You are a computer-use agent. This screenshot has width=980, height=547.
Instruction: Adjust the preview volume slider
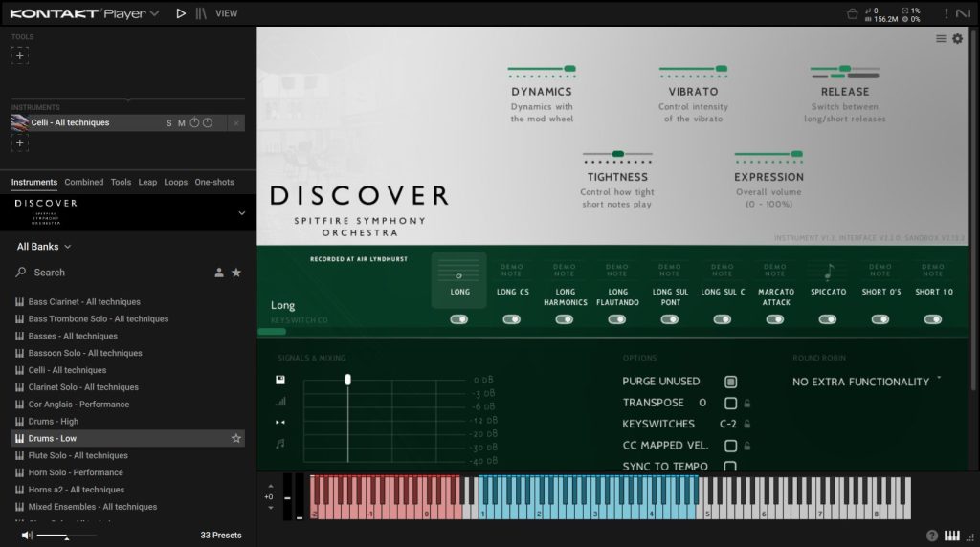(66, 536)
